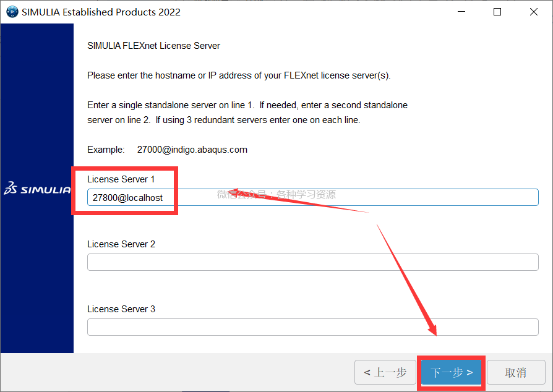
Task: Maximize the SIMULIA installer window
Action: [x=497, y=12]
